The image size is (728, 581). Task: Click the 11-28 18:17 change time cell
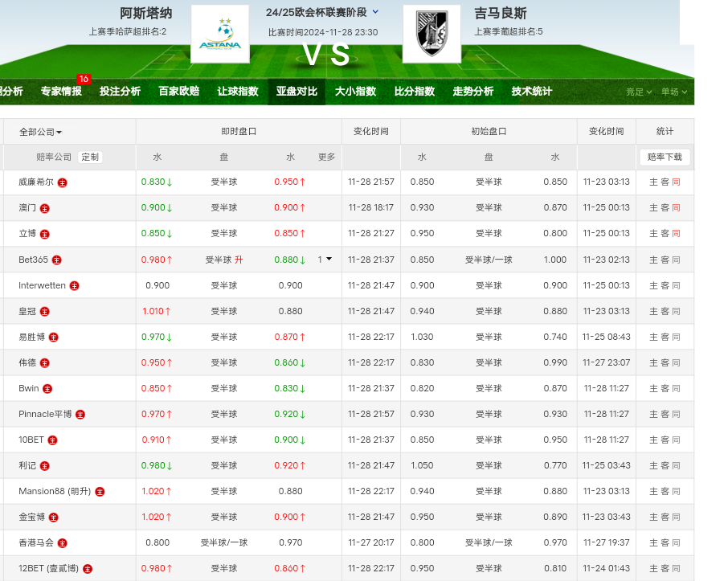pyautogui.click(x=371, y=207)
